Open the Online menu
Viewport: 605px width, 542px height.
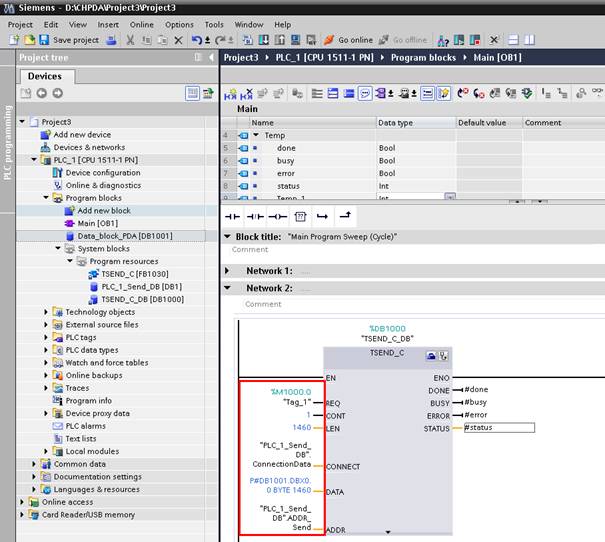click(141, 24)
